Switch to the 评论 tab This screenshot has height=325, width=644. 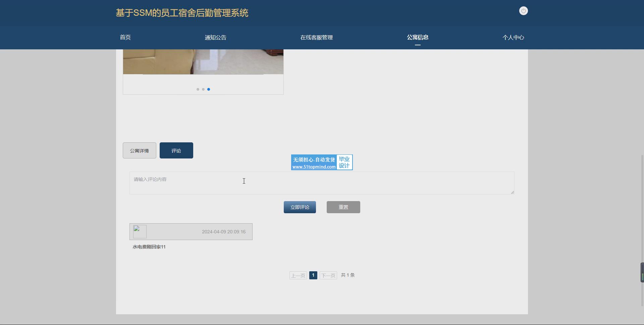[176, 150]
